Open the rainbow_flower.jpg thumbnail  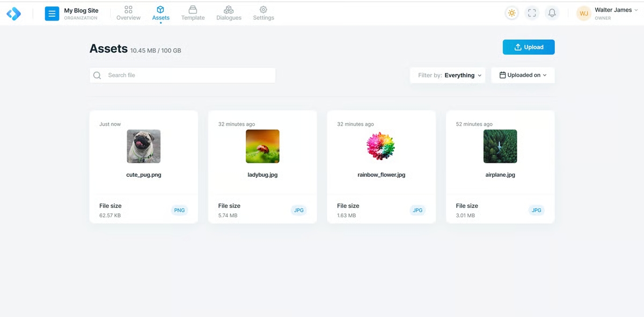tap(381, 146)
